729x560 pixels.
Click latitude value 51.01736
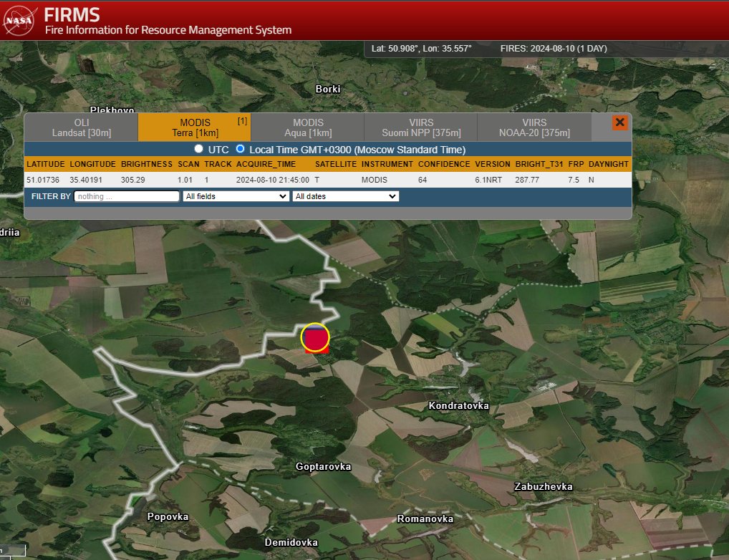(43, 180)
